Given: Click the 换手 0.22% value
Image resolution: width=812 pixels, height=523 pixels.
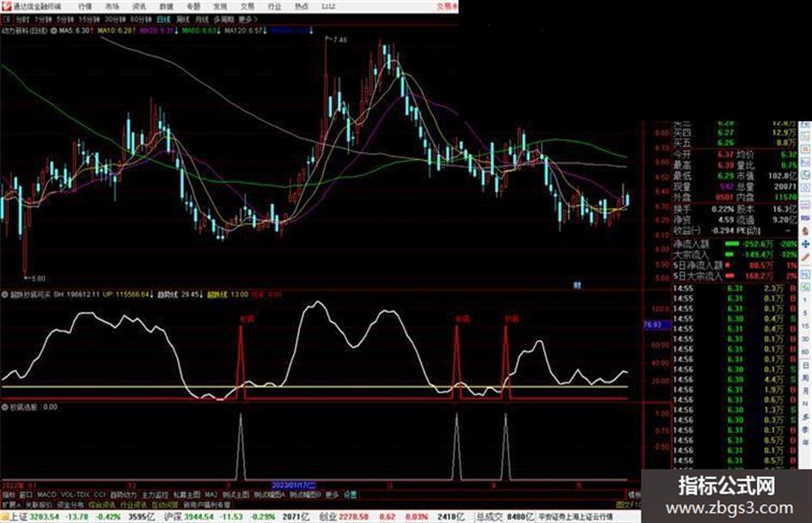Looking at the screenshot, I should (723, 209).
